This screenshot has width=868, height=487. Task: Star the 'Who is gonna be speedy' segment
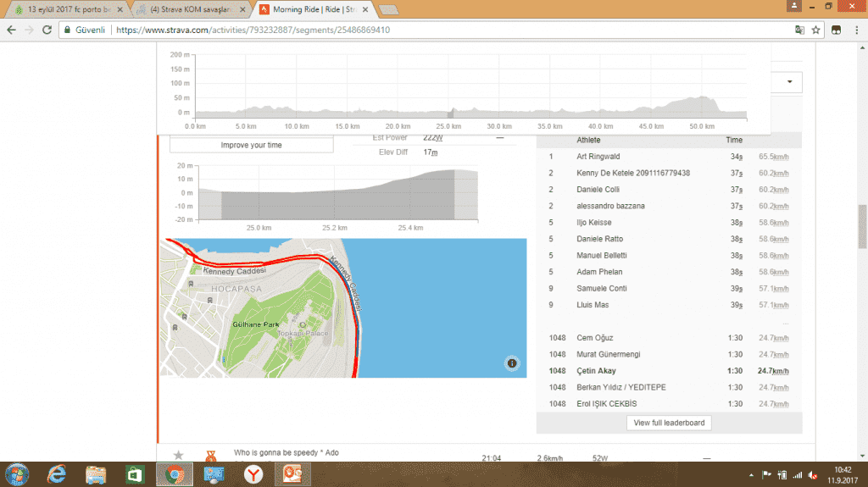tap(178, 457)
